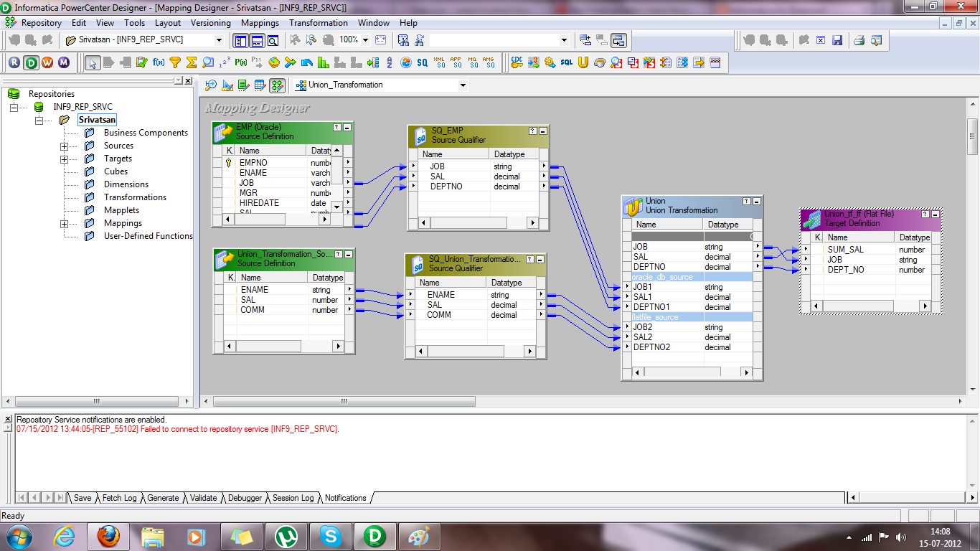Image resolution: width=980 pixels, height=551 pixels.
Task: Click the help button on the Union transformation
Action: [746, 201]
